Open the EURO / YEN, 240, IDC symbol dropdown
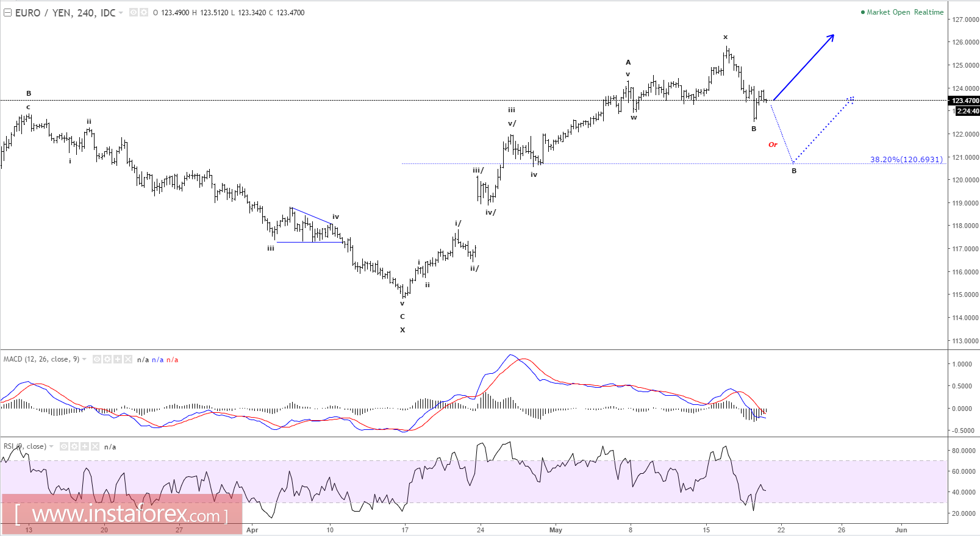The height and width of the screenshot is (536, 980). [x=121, y=13]
